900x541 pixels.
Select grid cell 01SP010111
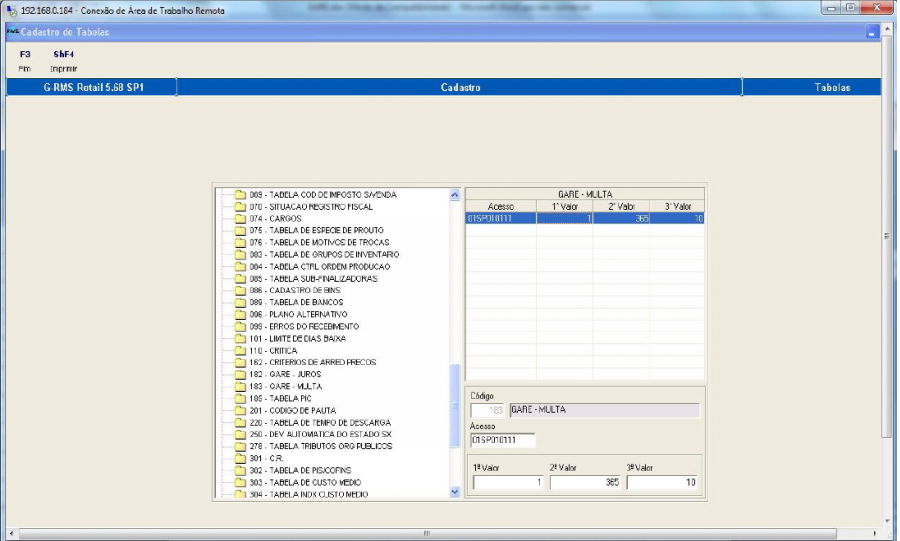501,219
